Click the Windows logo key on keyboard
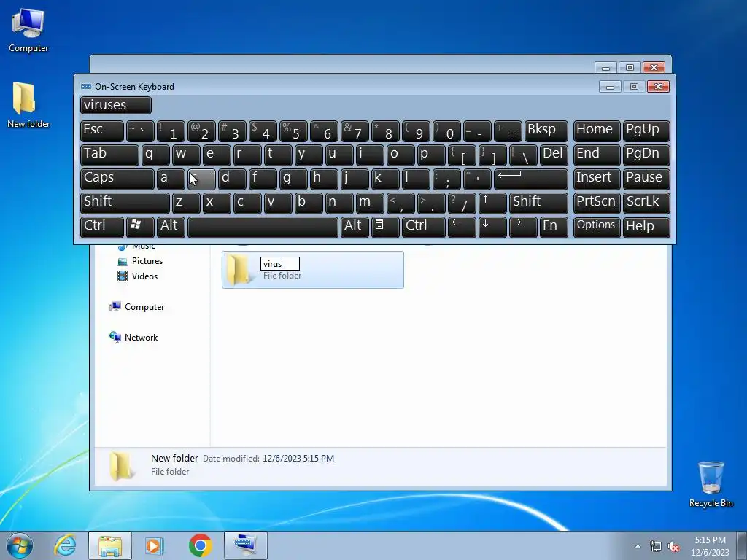The image size is (747, 560). pos(140,227)
